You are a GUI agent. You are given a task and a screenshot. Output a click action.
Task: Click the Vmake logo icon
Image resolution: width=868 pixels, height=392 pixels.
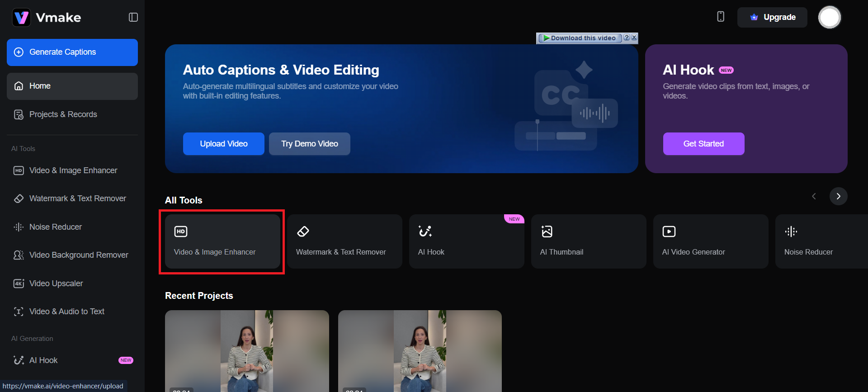click(21, 18)
